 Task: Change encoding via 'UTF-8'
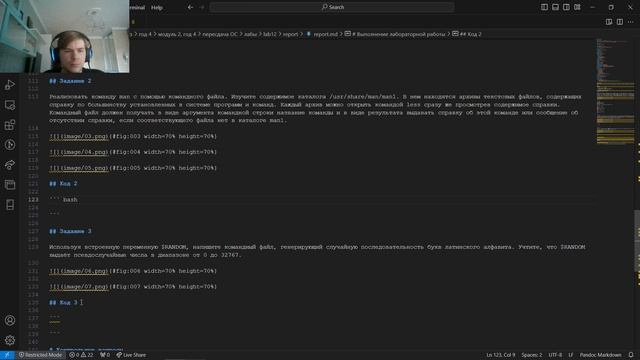tap(555, 355)
